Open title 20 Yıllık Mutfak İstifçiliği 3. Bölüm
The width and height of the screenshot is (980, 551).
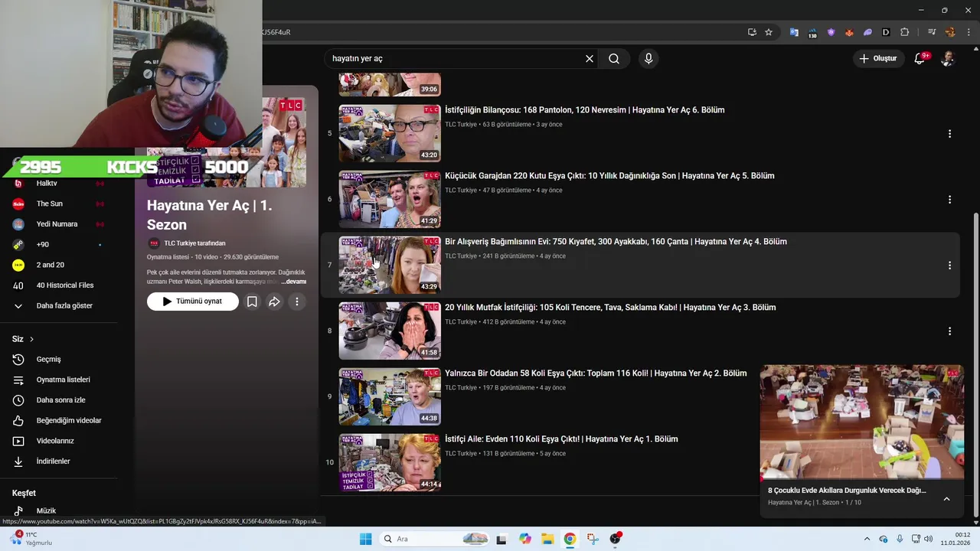[610, 308]
